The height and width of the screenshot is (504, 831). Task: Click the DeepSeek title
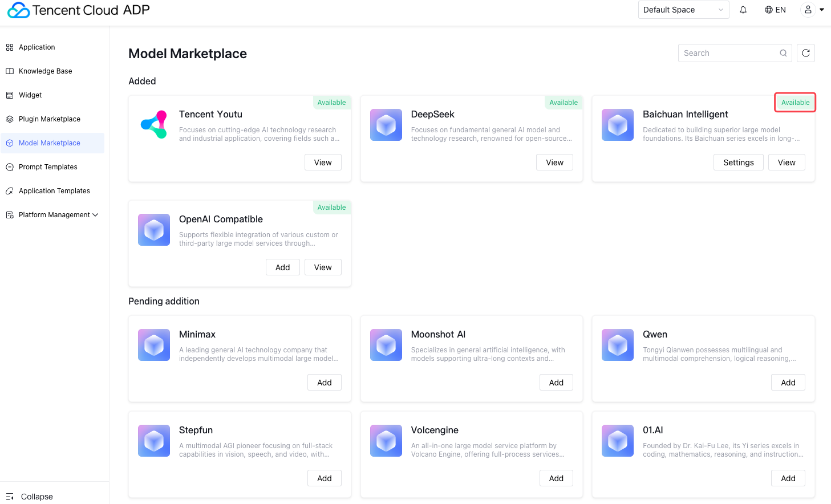pyautogui.click(x=433, y=114)
